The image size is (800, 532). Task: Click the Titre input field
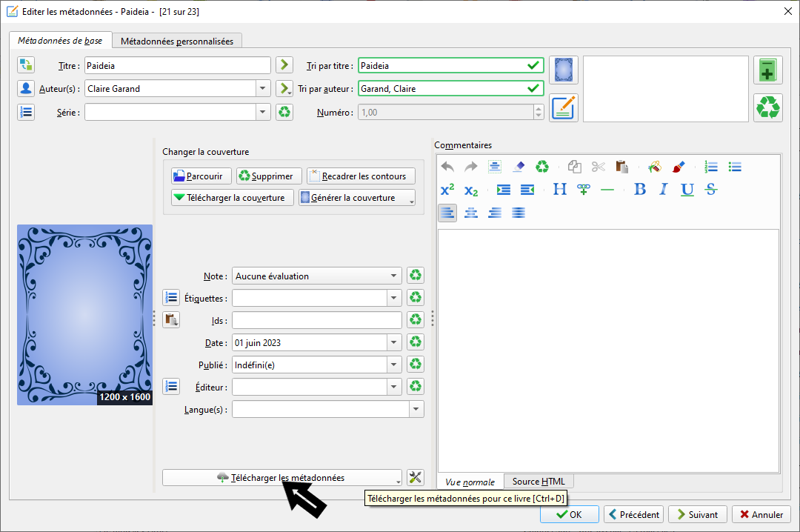[x=178, y=65]
